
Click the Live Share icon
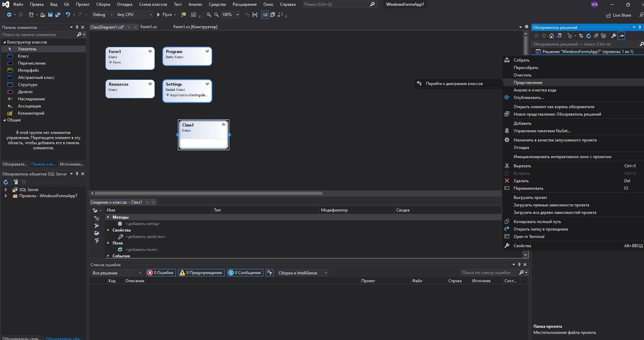608,15
